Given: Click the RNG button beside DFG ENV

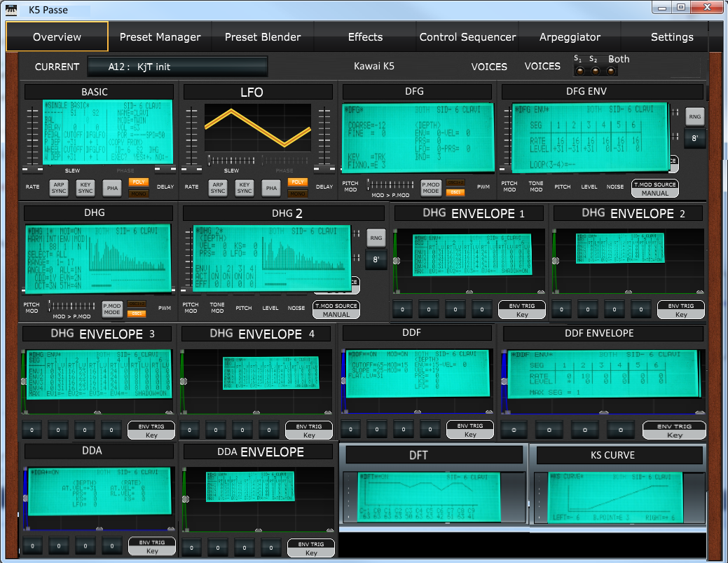Looking at the screenshot, I should coord(694,117).
